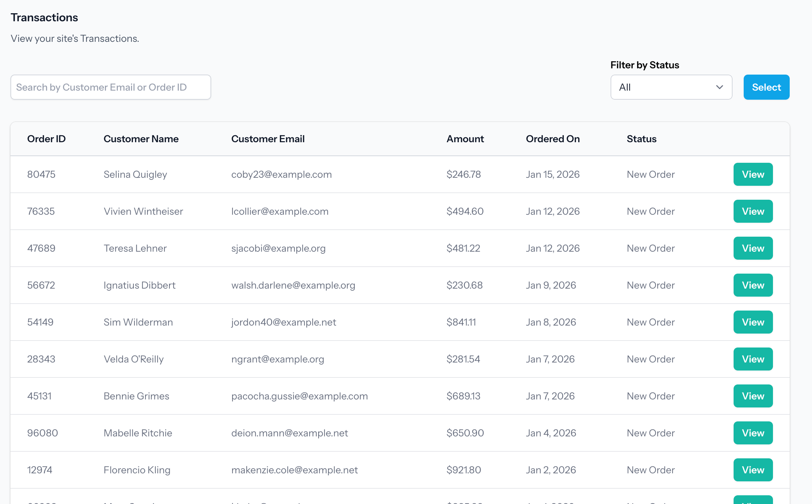The width and height of the screenshot is (812, 504).
Task: View Velda O'Reilly's order
Action: [753, 359]
